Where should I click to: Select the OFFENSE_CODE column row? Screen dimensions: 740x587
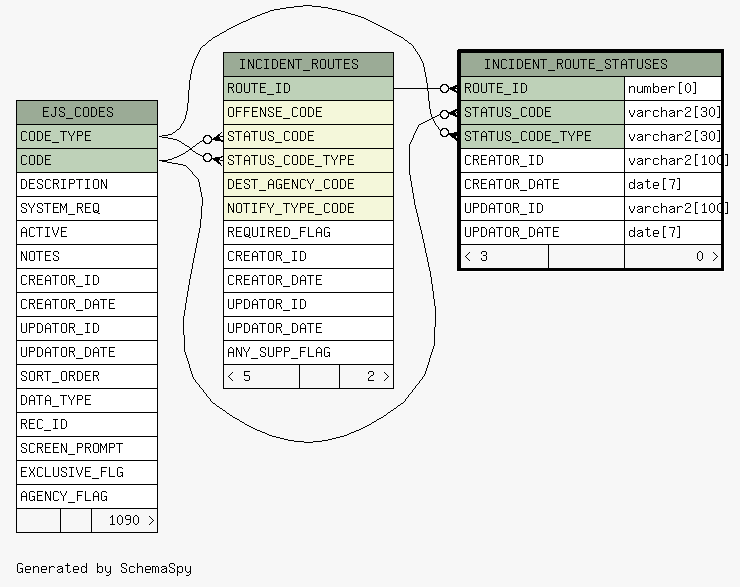coord(308,112)
